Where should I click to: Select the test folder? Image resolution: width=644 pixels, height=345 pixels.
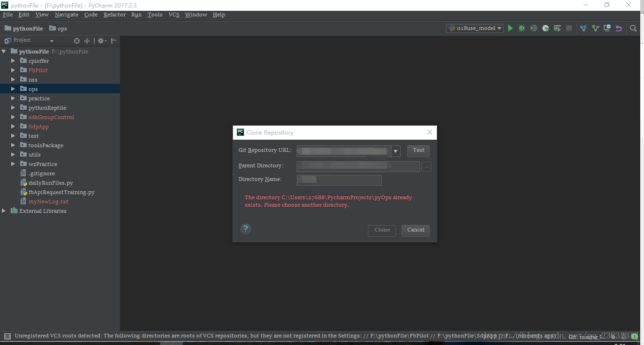click(34, 136)
